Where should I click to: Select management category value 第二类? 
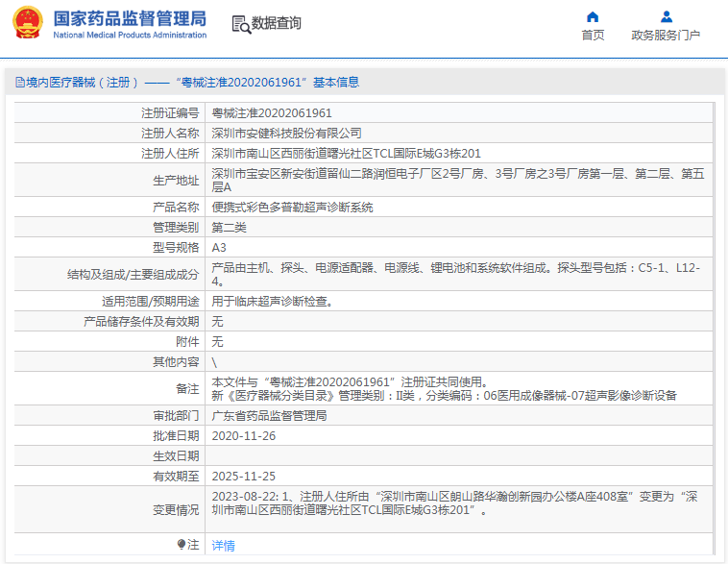[229, 227]
